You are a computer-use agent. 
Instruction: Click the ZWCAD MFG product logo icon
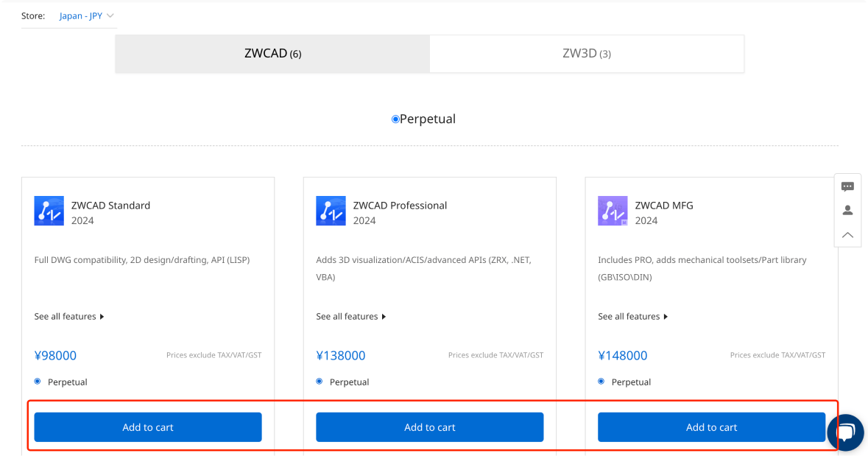click(613, 211)
